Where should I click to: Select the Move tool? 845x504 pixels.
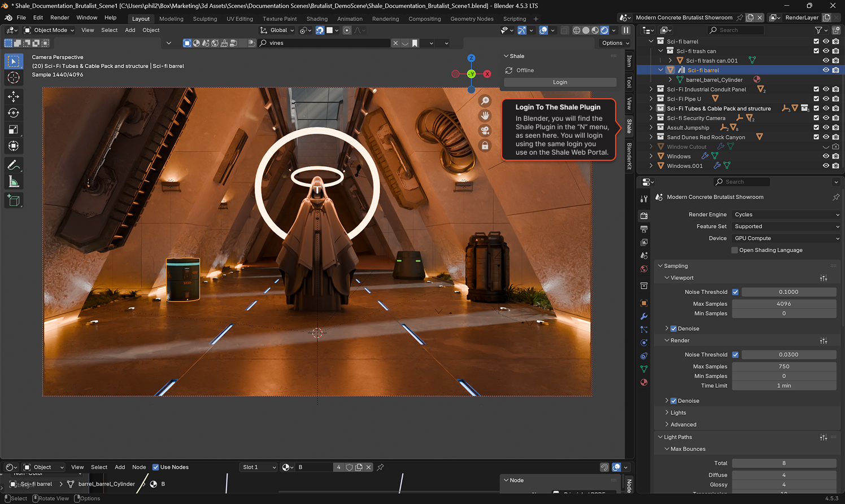(14, 97)
